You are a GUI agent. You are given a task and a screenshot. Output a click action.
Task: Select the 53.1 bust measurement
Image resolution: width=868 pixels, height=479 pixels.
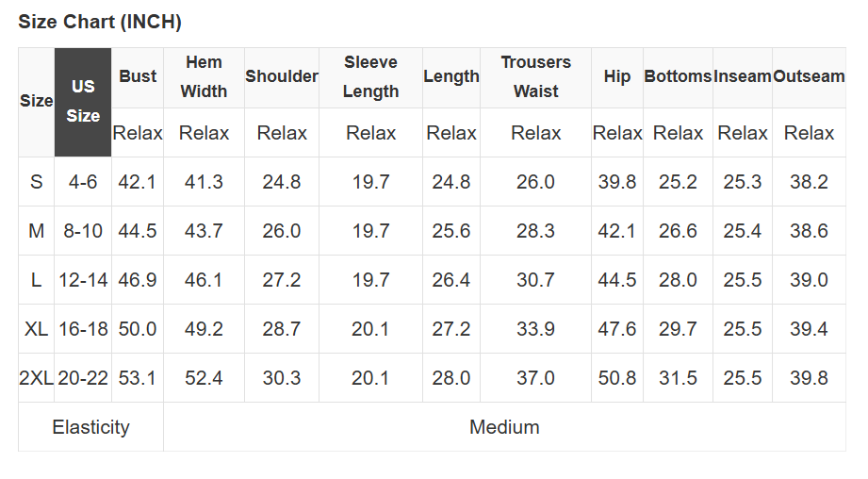tap(138, 378)
